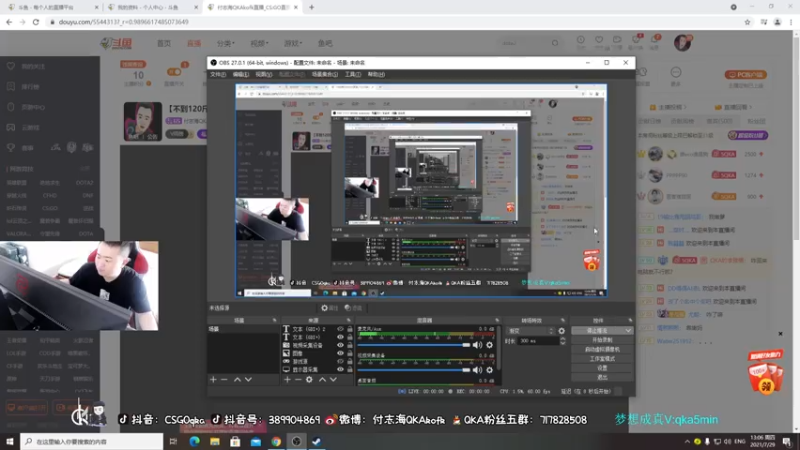The width and height of the screenshot is (800, 450).
Task: Toggle lock on 文本 (GDI+) 2 source
Action: coord(350,330)
